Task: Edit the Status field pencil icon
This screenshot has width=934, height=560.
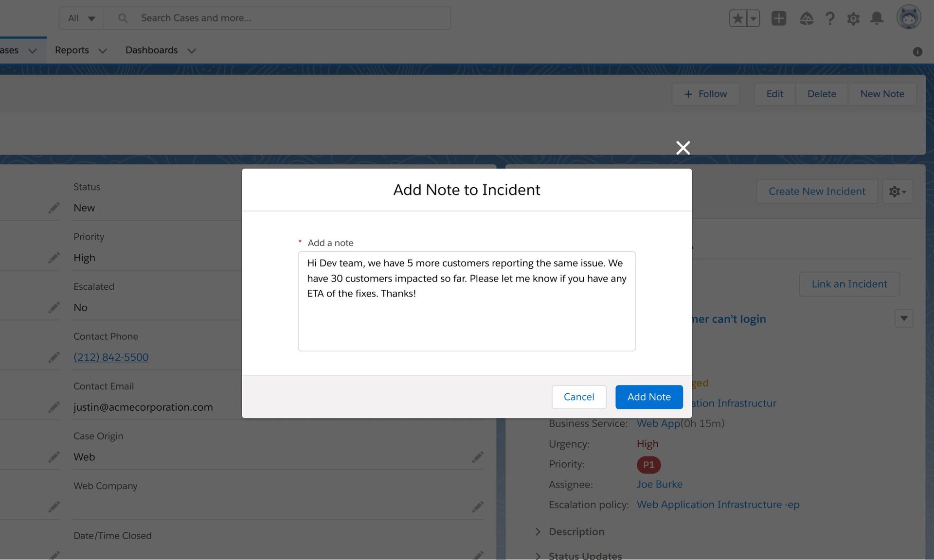Action: click(x=54, y=208)
